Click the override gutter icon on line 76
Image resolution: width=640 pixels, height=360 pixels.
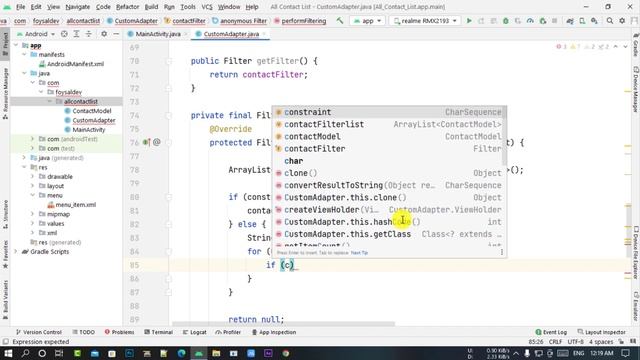click(x=147, y=142)
